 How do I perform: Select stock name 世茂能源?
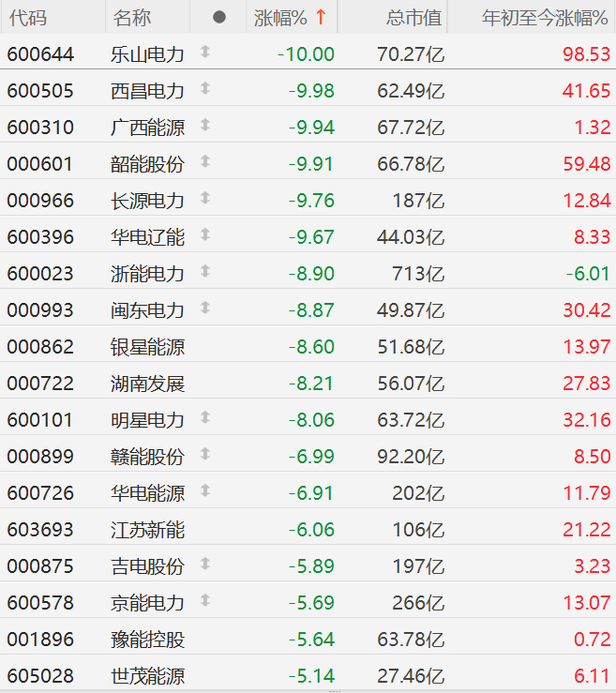[x=147, y=676]
